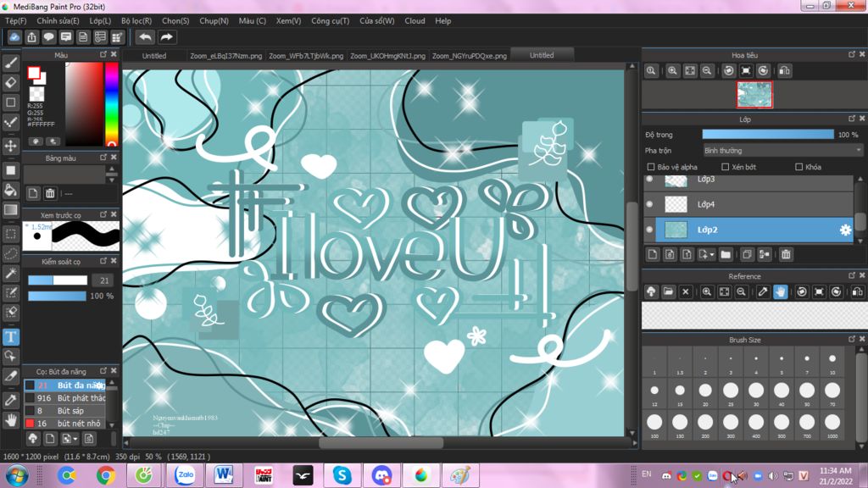The width and height of the screenshot is (868, 488).
Task: Open an image file in Reference panel
Action: 668,291
